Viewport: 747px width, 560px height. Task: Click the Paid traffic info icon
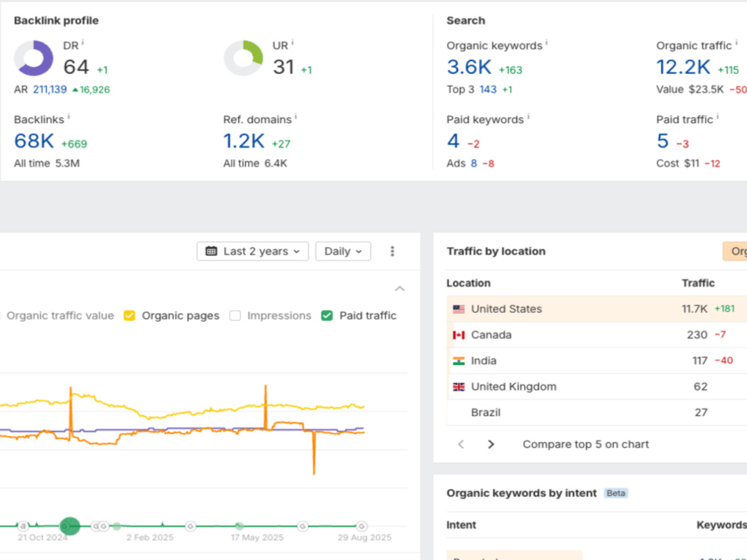pyautogui.click(x=717, y=116)
